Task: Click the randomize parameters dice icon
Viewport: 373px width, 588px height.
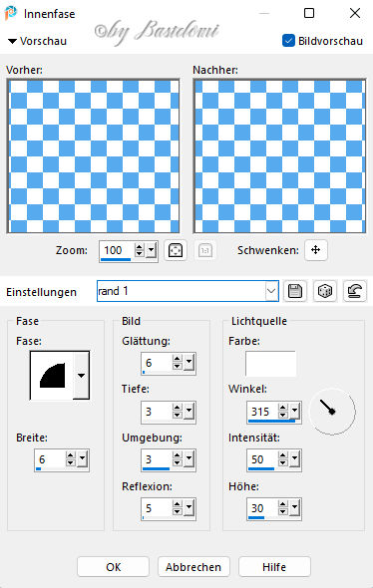Action: [324, 291]
